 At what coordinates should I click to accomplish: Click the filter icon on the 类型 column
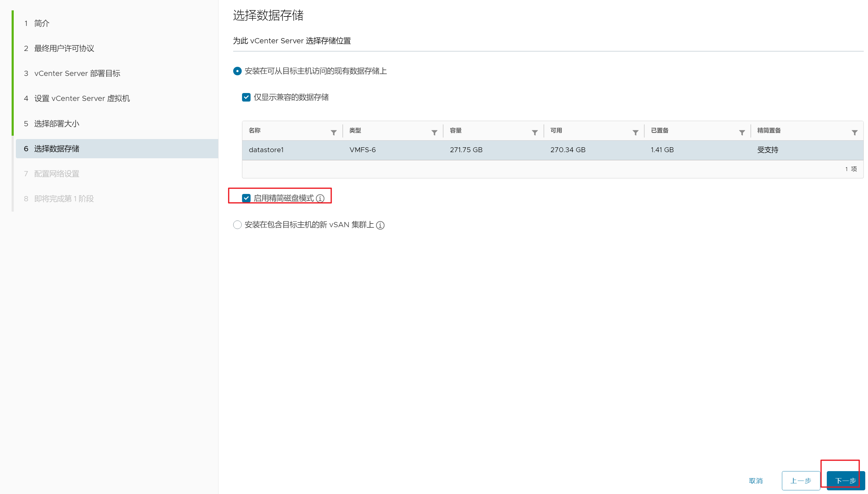(434, 133)
